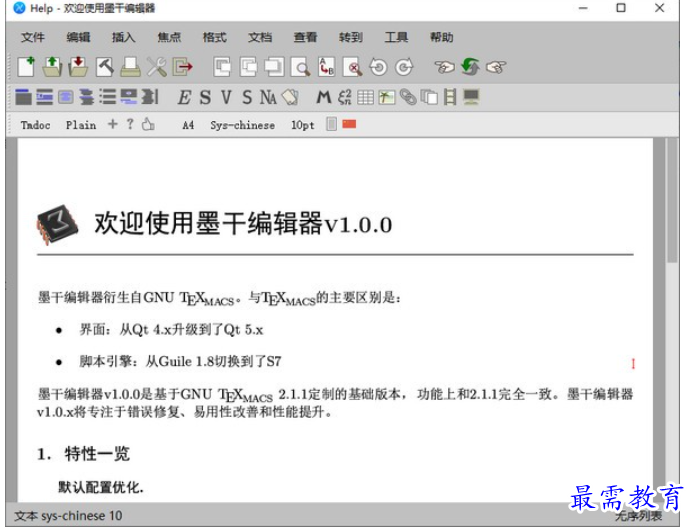The image size is (692, 529).
Task: Click the thumbs-up icon next to question mark
Action: (x=148, y=125)
